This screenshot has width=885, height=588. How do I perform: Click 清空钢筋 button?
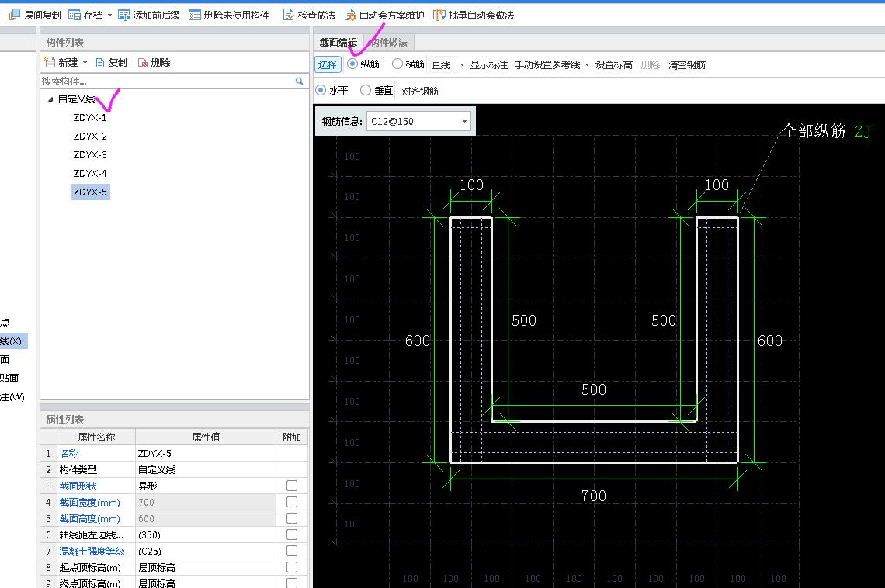[687, 65]
